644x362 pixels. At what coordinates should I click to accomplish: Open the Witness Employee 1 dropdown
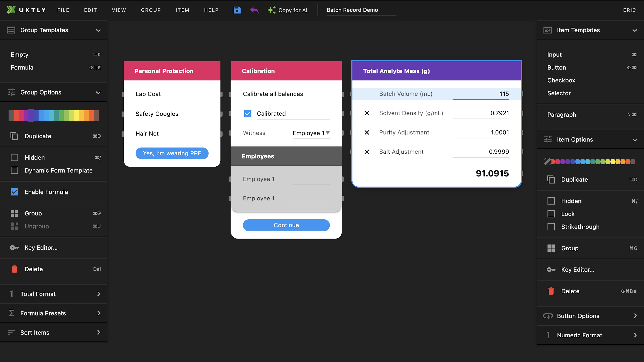click(x=311, y=133)
